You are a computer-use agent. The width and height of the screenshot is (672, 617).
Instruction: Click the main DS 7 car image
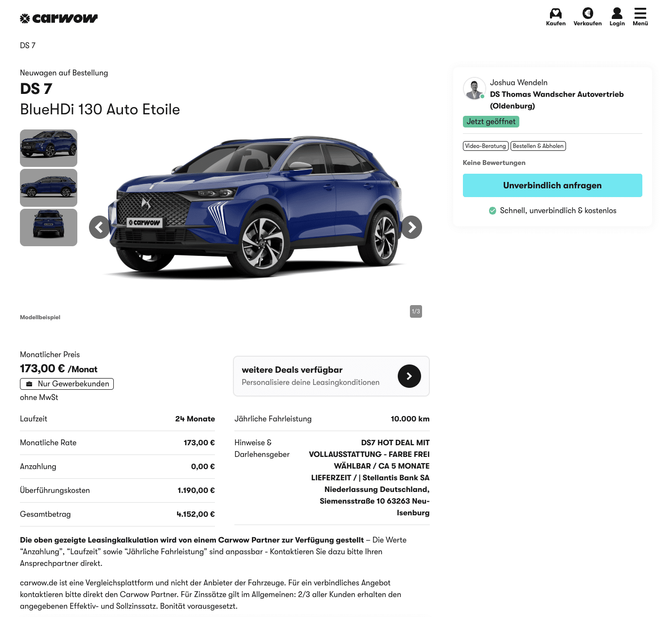(255, 207)
